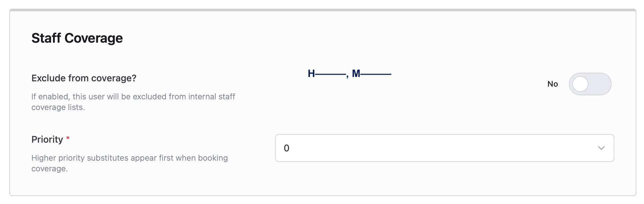
Task: Click the empty middle of the Priority select box
Action: pos(433,148)
